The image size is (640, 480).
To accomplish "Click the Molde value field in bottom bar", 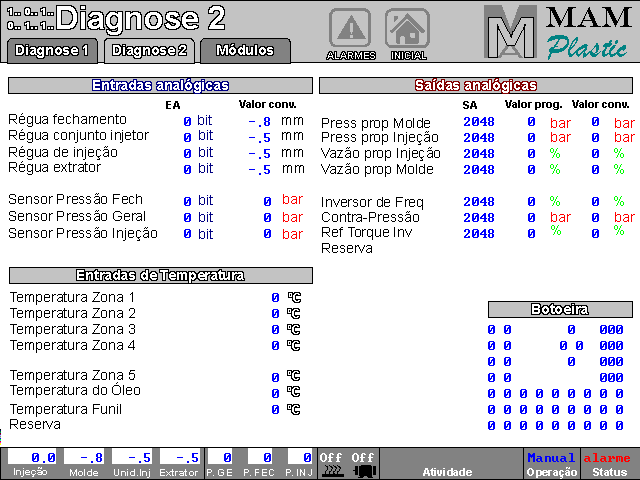I will point(83,457).
